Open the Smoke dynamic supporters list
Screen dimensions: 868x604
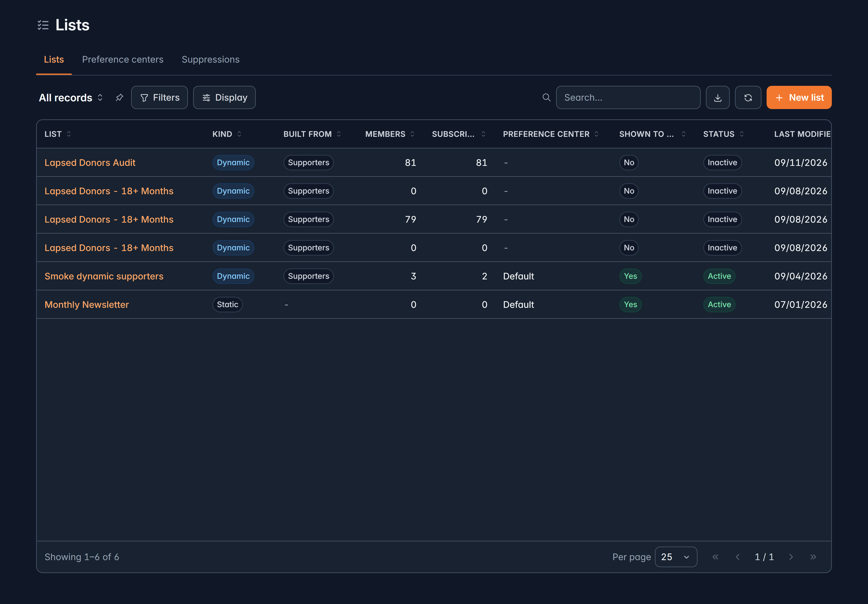(x=104, y=276)
